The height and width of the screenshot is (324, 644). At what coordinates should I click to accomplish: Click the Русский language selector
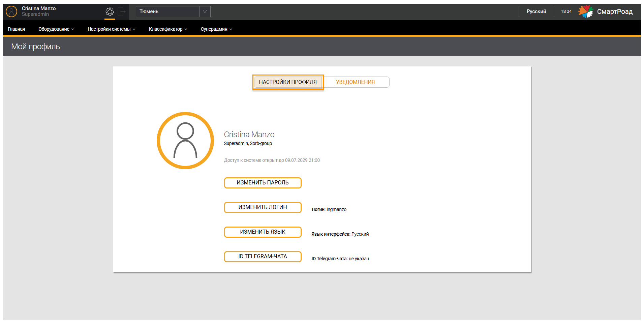tap(536, 11)
